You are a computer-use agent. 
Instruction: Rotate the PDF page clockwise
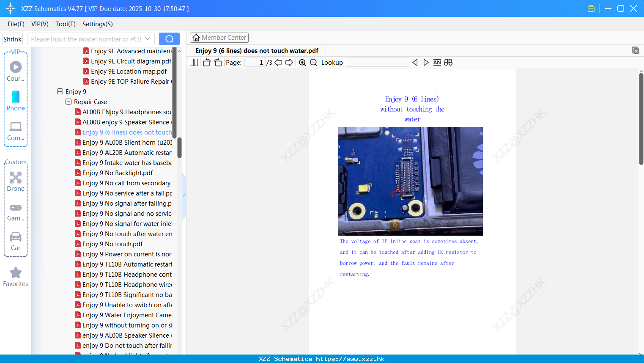point(218,62)
